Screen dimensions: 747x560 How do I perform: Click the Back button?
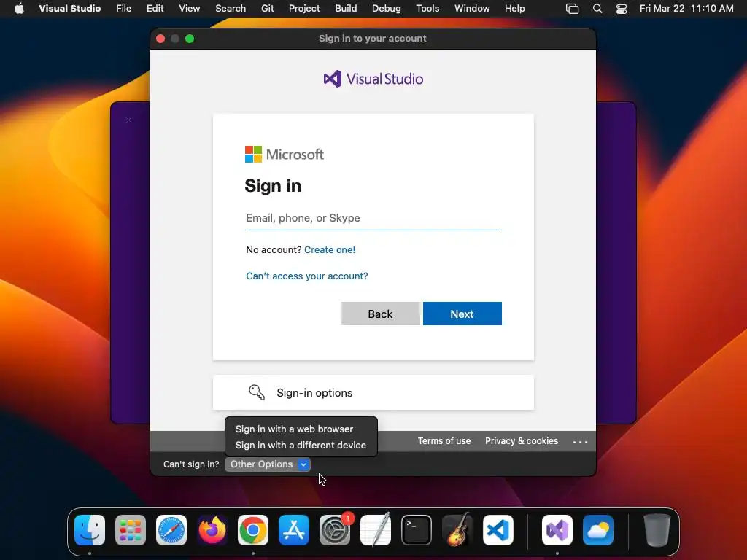pos(381,314)
